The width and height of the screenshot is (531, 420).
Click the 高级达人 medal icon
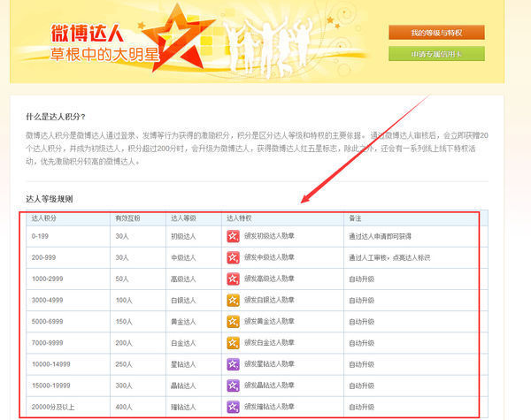click(x=233, y=279)
